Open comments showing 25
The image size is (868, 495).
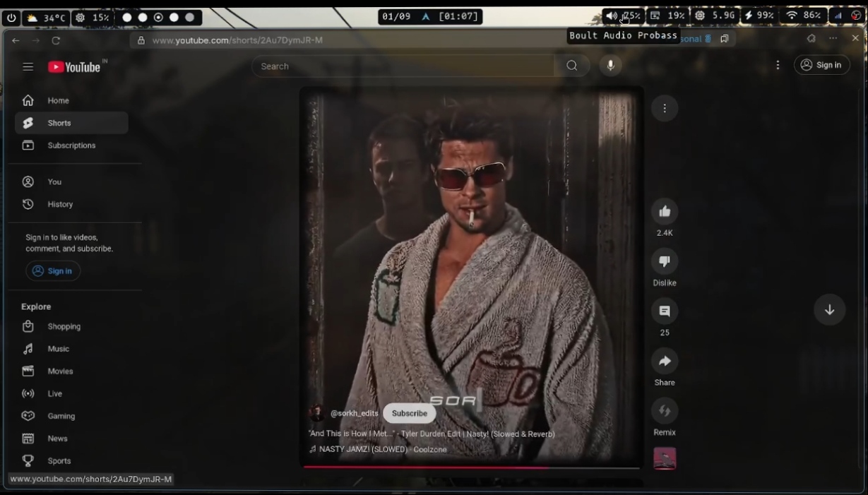[665, 311]
